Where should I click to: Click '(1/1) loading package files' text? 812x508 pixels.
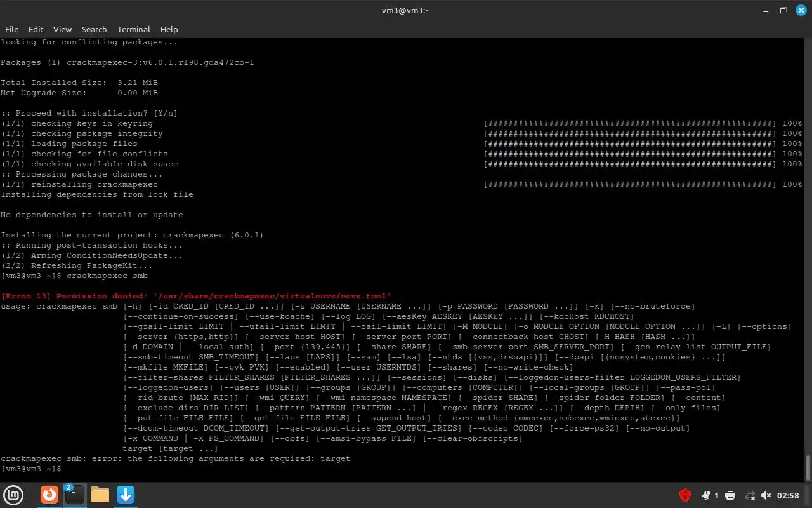[69, 144]
